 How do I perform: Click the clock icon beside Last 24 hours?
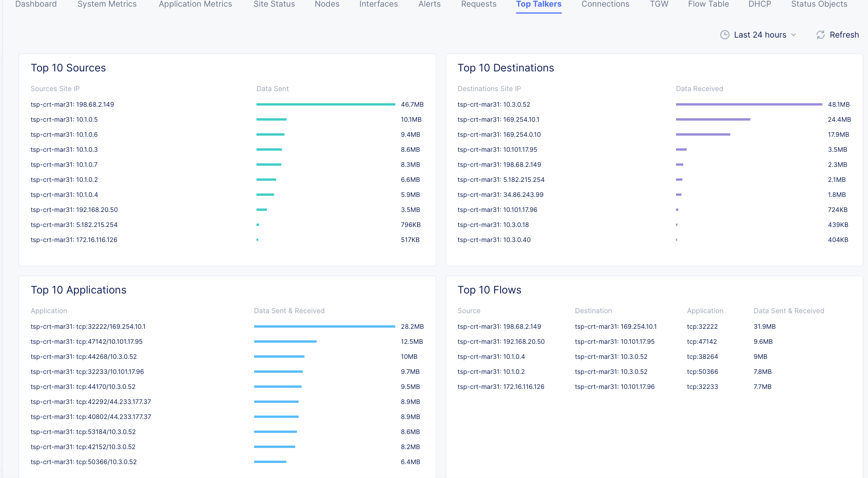(725, 35)
